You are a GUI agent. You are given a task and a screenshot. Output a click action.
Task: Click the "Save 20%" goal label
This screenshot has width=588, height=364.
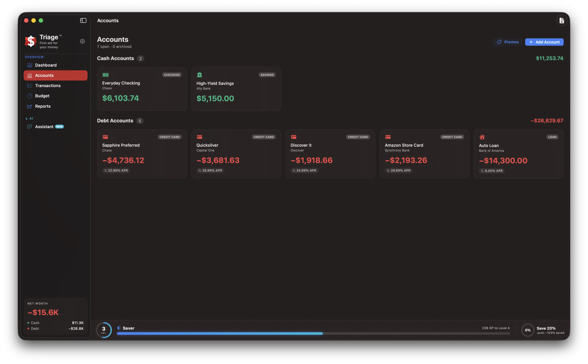[546, 328]
